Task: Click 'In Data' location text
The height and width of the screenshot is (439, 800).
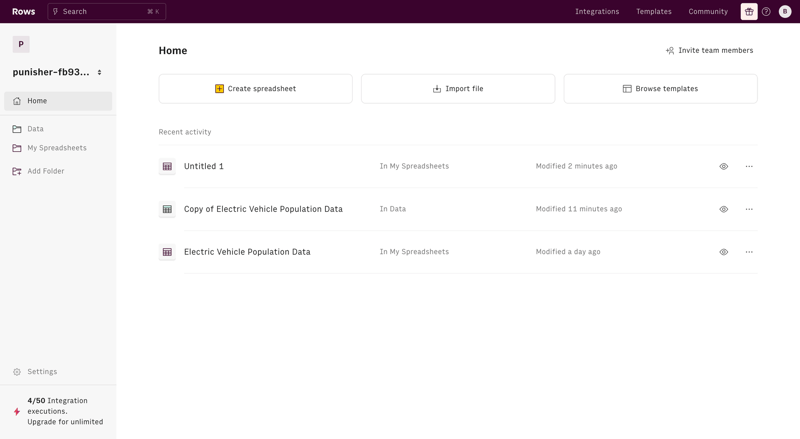Action: (393, 209)
